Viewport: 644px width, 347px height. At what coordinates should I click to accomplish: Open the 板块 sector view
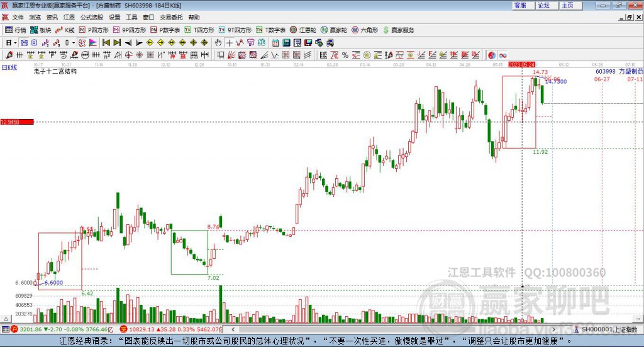40,30
